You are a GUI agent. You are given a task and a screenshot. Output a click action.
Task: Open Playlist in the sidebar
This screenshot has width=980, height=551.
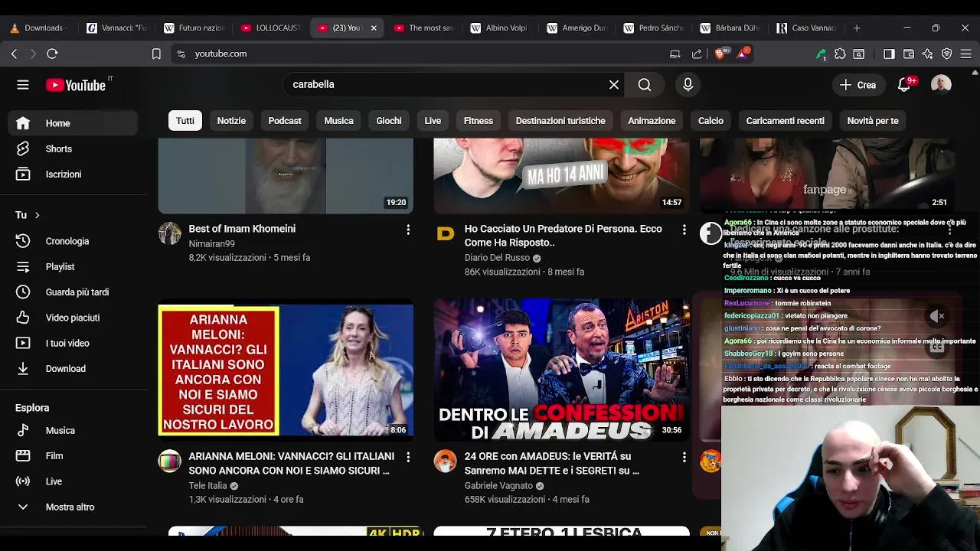click(74, 266)
